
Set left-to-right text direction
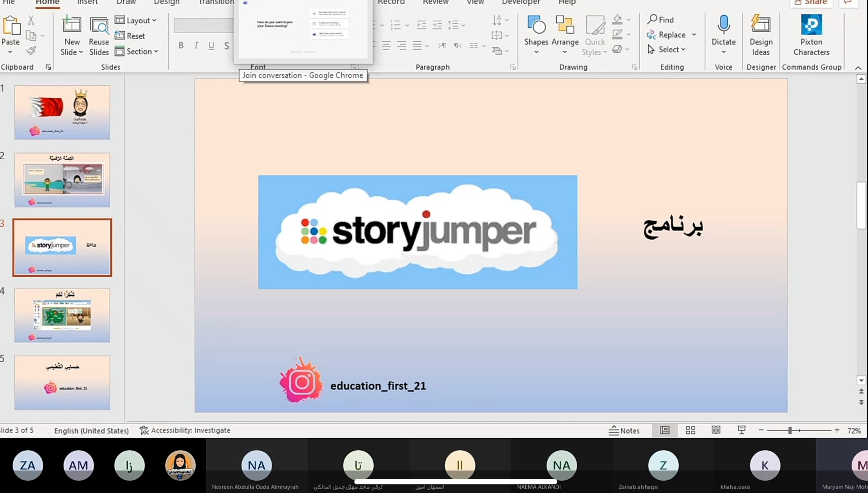[x=442, y=45]
